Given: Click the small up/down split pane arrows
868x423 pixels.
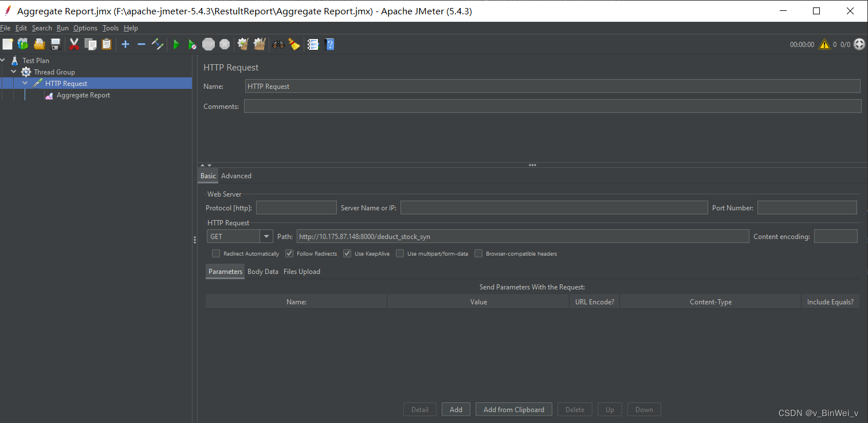Looking at the screenshot, I should pyautogui.click(x=206, y=165).
